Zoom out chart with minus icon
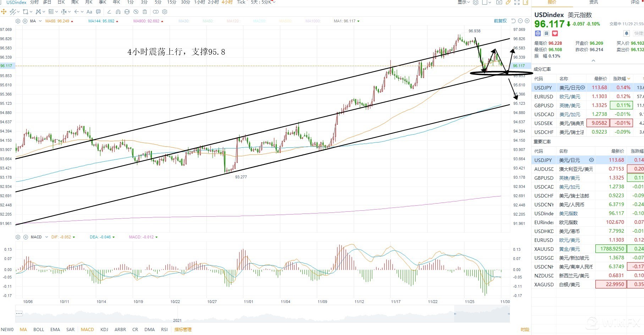 [520, 21]
